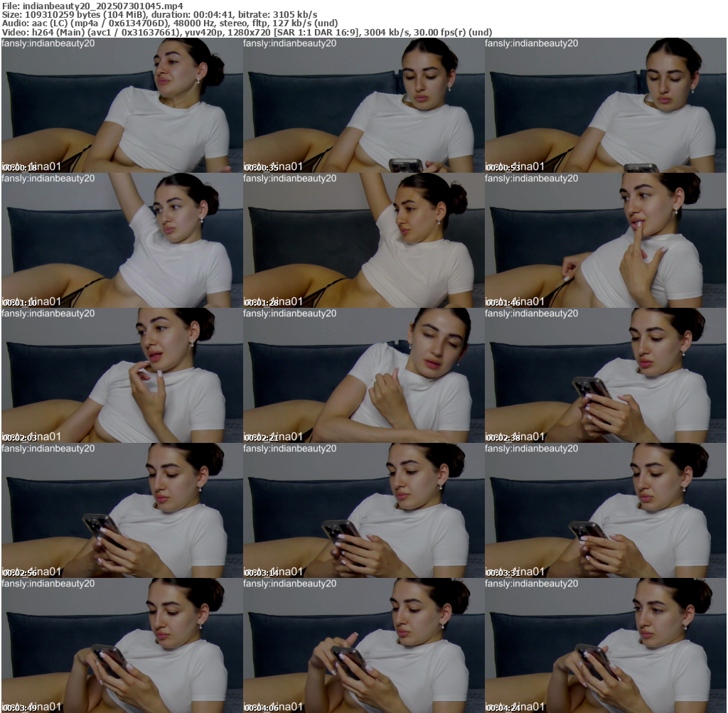
Task: Select the thumbnail stamped 00:00:18
Action: click(x=122, y=105)
